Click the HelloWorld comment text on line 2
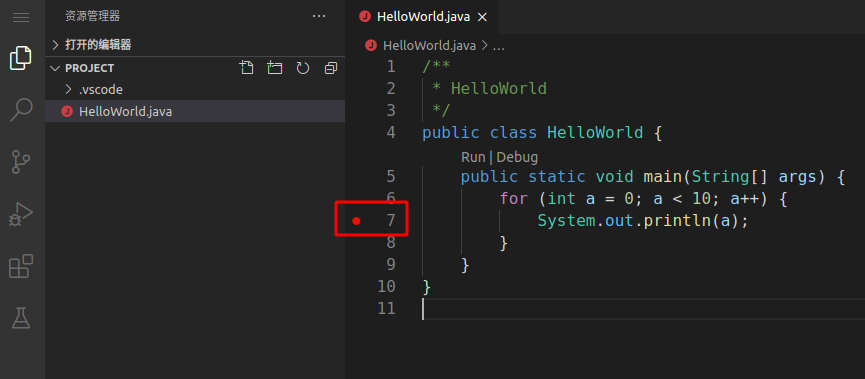Screen dimensions: 865x379 499,89
